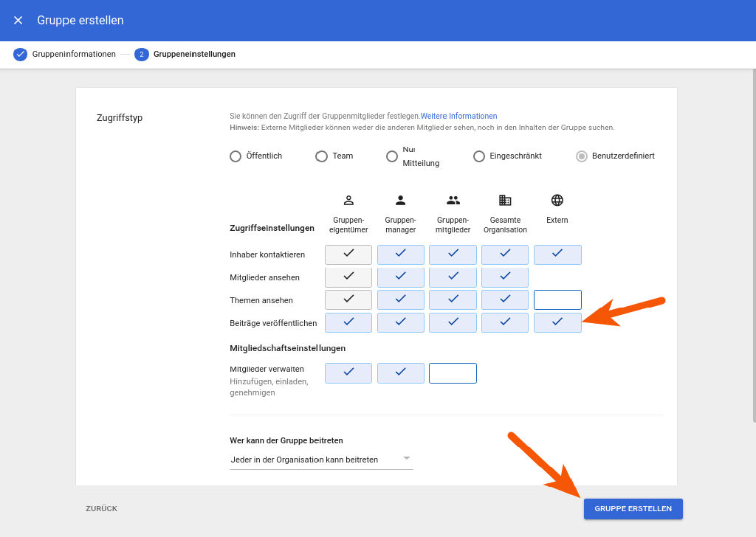Screen dimensions: 756x537
Task: Click the Gruppeneinstellungen step label
Action: pos(195,54)
